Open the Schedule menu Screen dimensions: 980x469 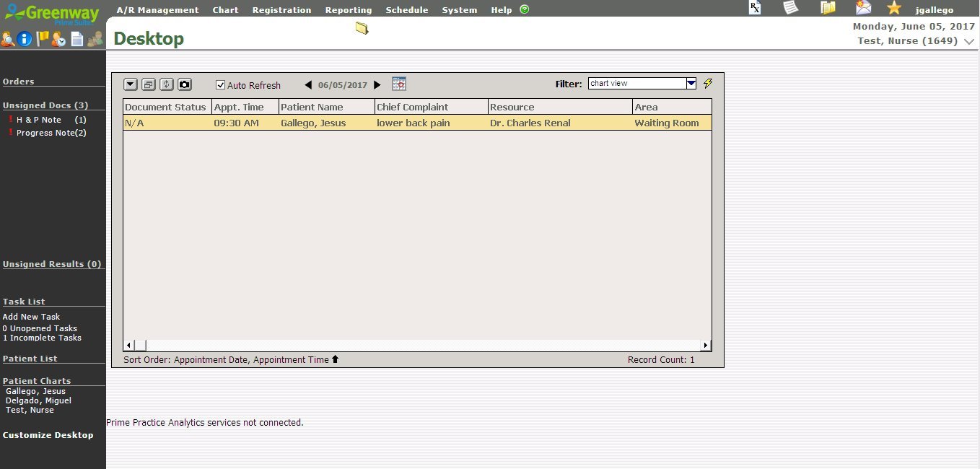406,10
